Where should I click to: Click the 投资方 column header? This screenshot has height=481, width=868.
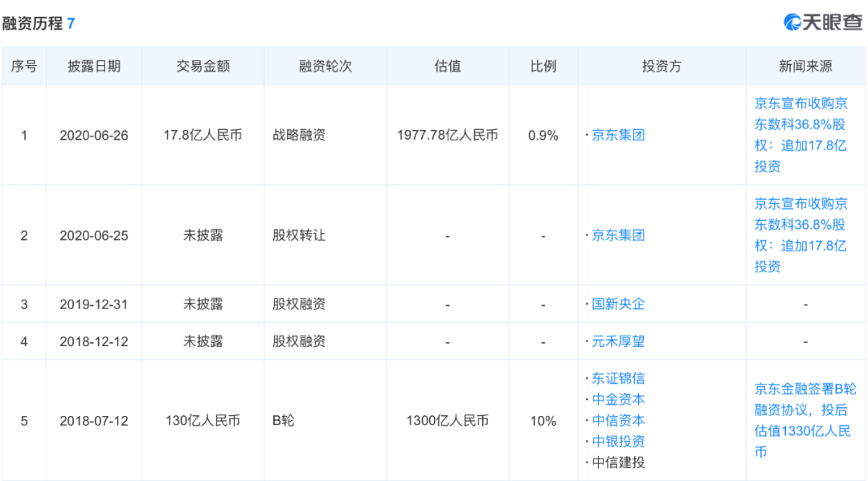click(x=661, y=67)
